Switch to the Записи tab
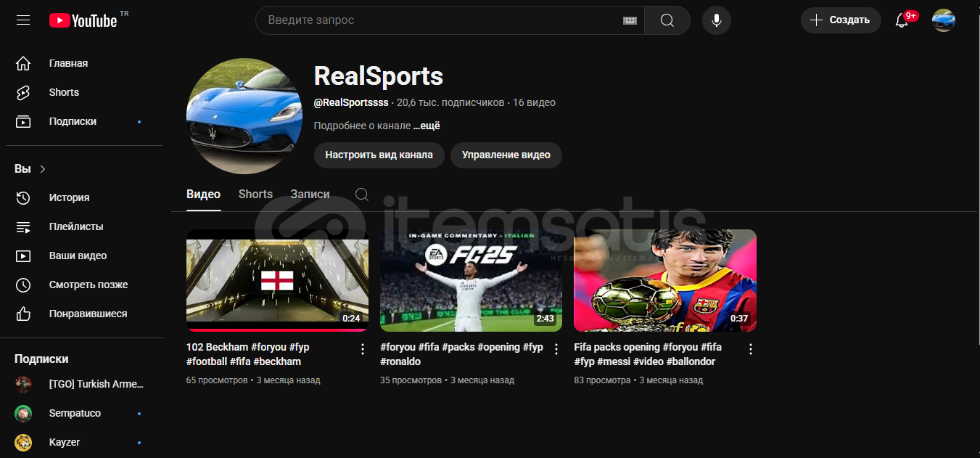The width and height of the screenshot is (980, 458). [310, 195]
